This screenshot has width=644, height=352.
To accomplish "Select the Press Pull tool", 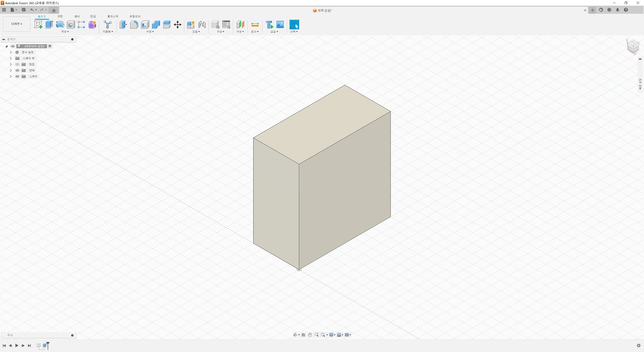I will click(123, 24).
